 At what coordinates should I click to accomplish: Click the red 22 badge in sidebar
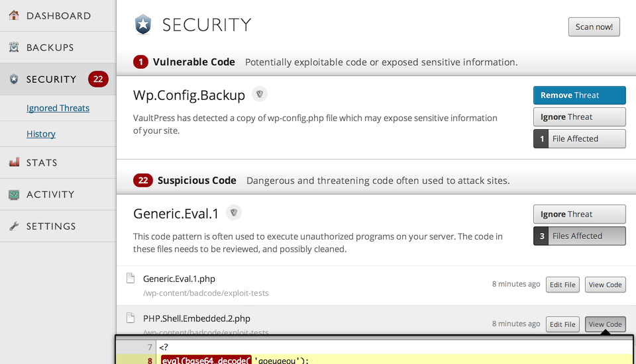click(x=98, y=79)
